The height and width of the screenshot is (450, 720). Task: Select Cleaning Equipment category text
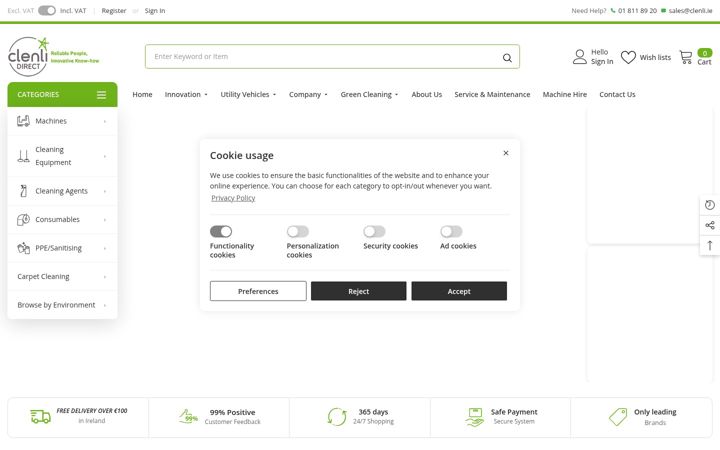click(53, 156)
